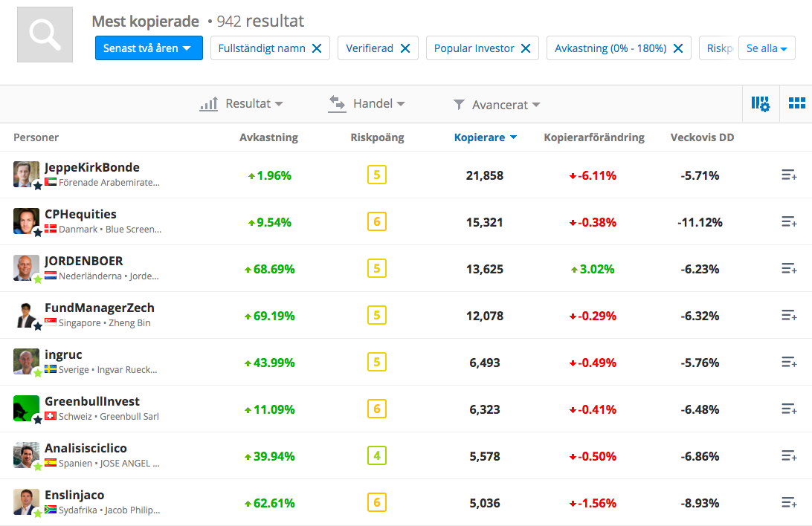
Task: Add JORDENBOER to watchlist icon
Action: click(788, 269)
